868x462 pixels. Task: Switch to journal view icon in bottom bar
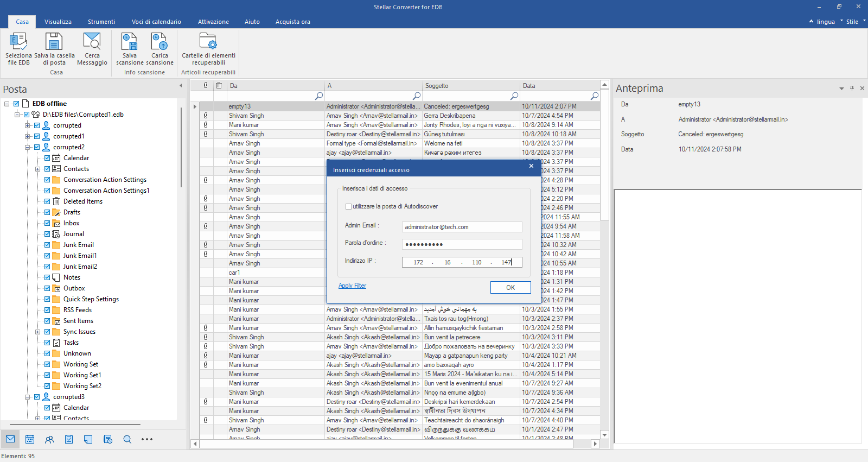pos(108,439)
